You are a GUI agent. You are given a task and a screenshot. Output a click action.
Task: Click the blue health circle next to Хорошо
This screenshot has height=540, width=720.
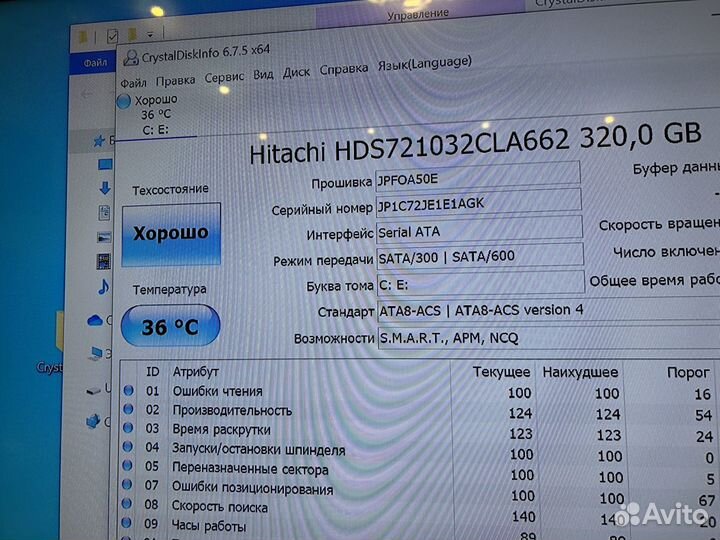click(124, 101)
